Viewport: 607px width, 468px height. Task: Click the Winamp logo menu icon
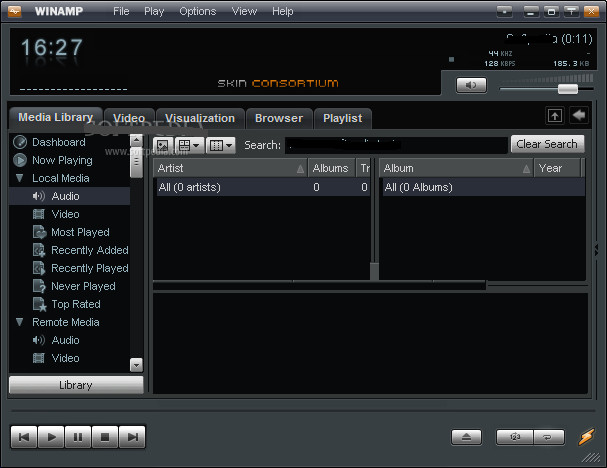pyautogui.click(x=14, y=11)
